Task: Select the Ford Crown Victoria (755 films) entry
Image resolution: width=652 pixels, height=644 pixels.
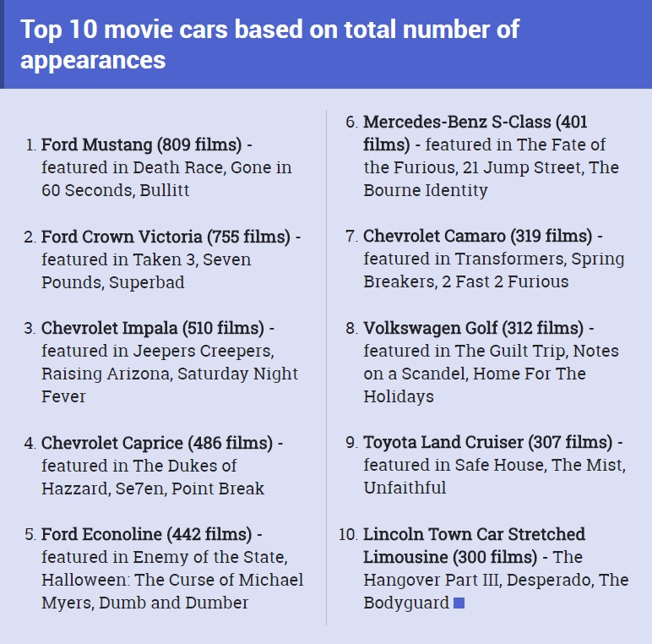Action: pos(165,237)
